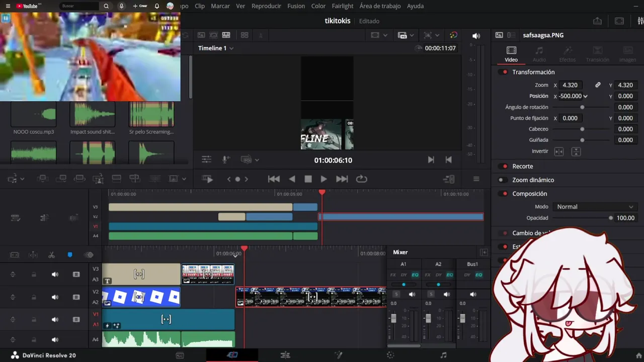
Task: Open the Fairlight music note page icon
Action: pyautogui.click(x=443, y=355)
